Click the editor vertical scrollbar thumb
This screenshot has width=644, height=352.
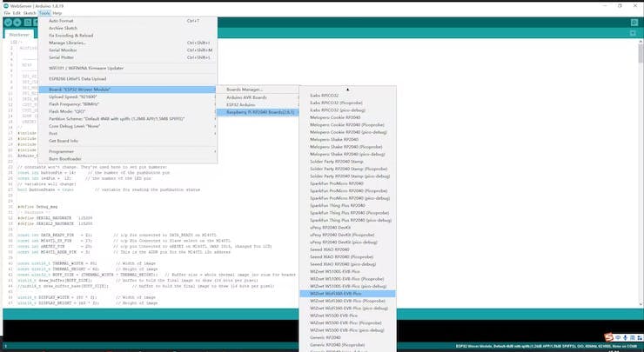coord(641,54)
